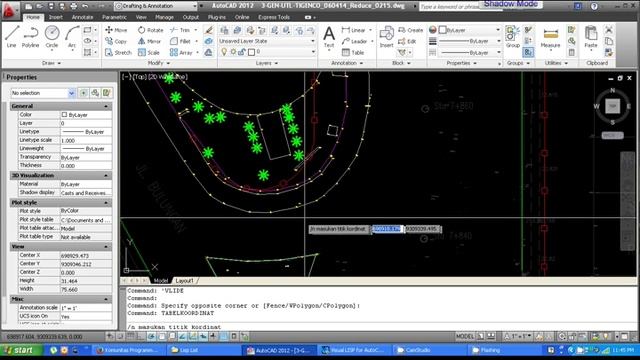The width and height of the screenshot is (640, 360).
Task: Switch to the Layout1 tab
Action: tap(184, 281)
